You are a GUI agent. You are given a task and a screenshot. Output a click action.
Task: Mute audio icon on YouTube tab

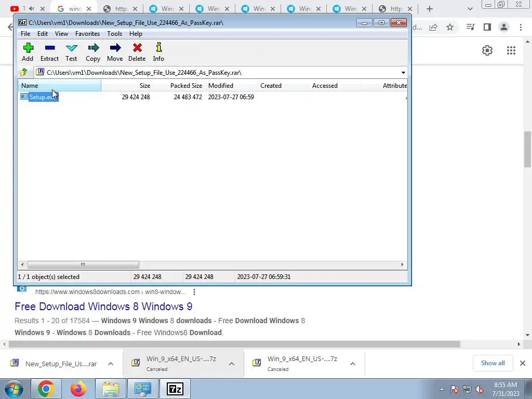[32, 8]
